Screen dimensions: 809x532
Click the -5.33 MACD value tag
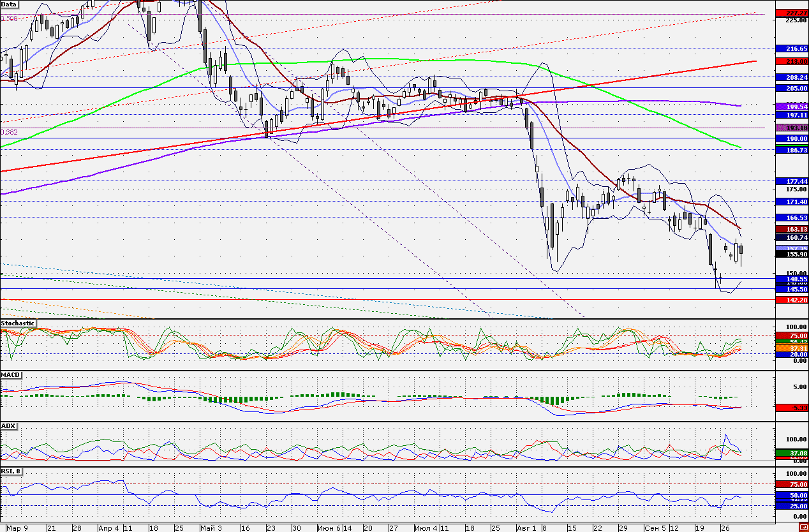(791, 407)
